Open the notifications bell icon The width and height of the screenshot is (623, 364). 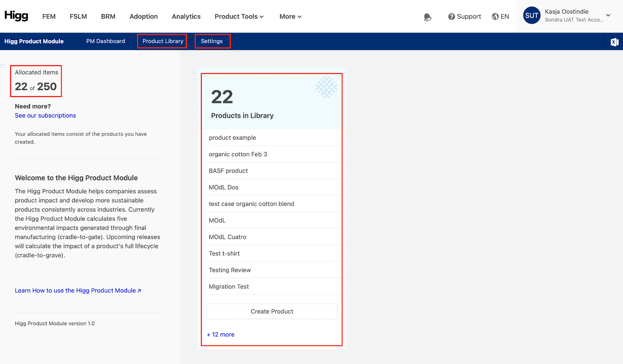pyautogui.click(x=428, y=17)
